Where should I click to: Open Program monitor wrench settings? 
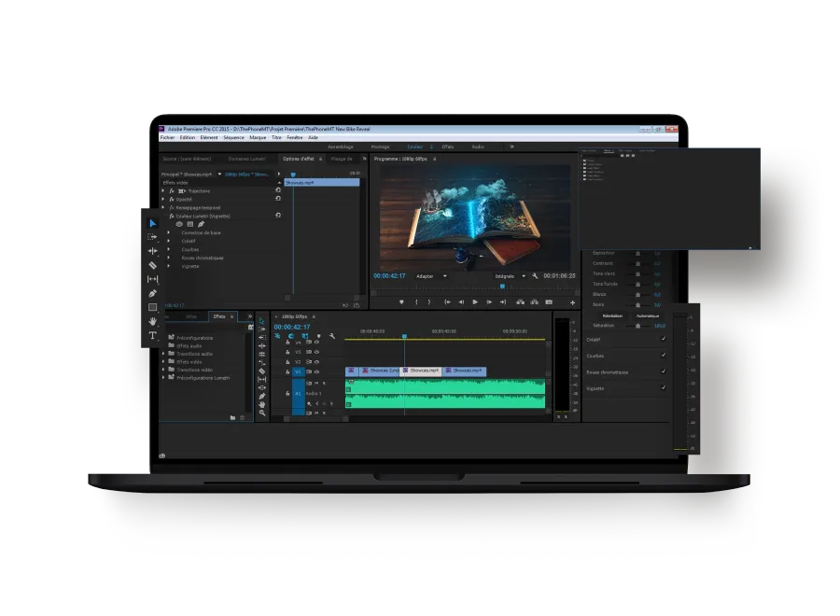click(535, 276)
